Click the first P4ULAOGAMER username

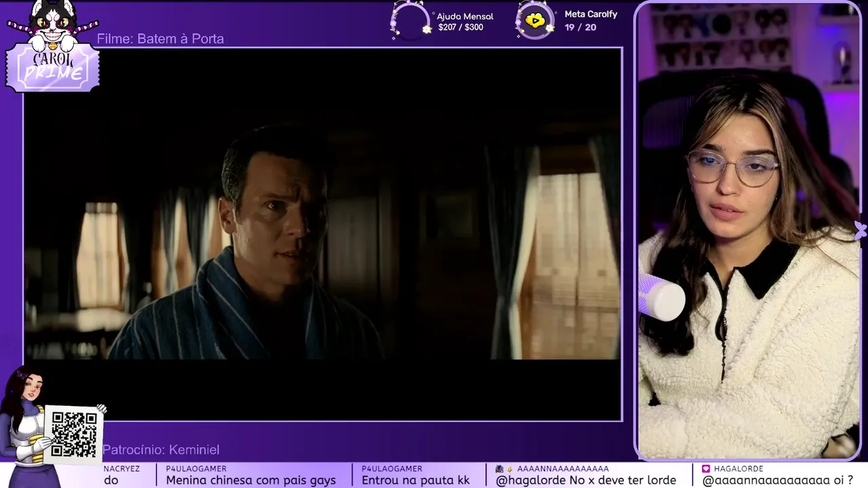point(196,468)
